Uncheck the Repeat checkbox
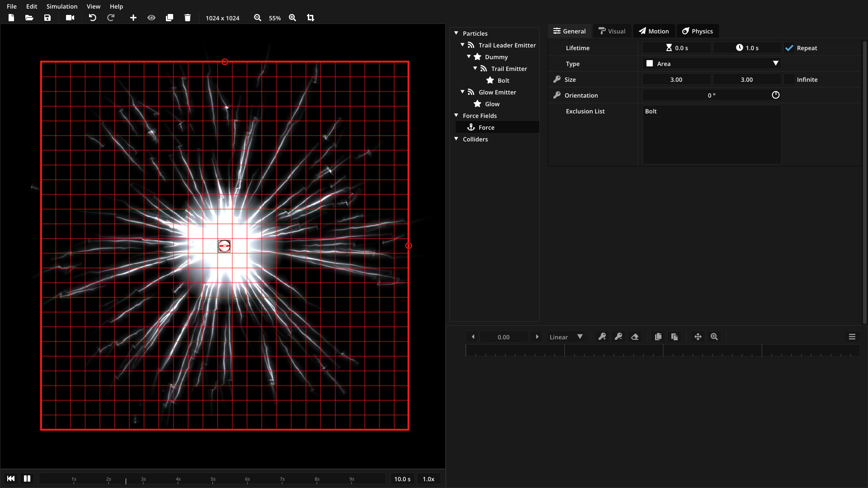This screenshot has height=488, width=868. [789, 48]
